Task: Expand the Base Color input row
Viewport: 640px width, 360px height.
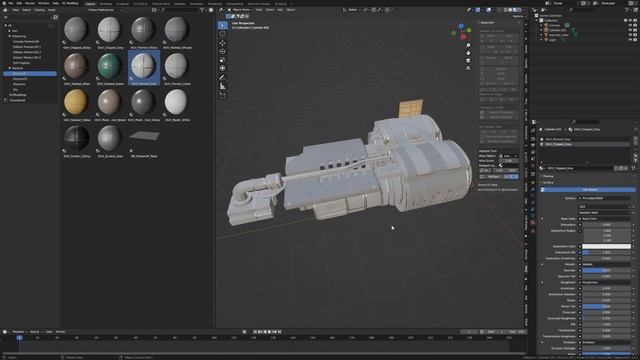Action: tap(542, 219)
